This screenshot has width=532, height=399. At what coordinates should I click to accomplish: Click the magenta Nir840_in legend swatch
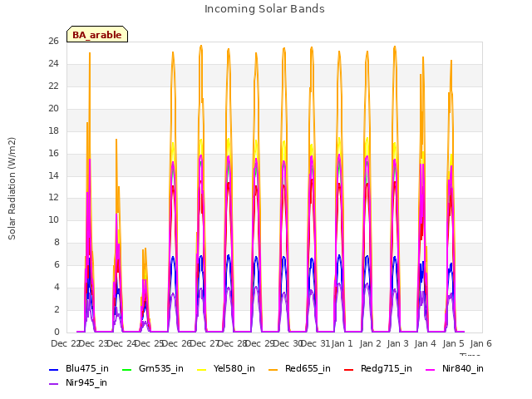pos(431,369)
